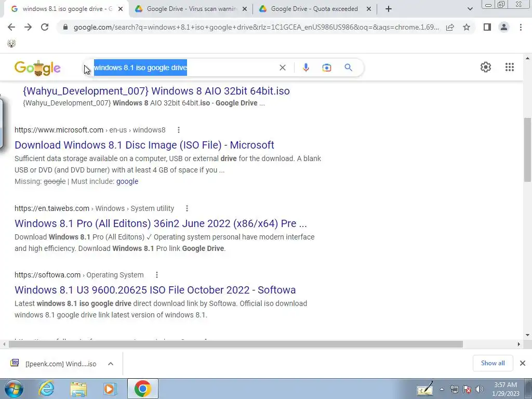This screenshot has height=399, width=532.
Task: Close the Virus scan warning tab
Action: point(245,9)
